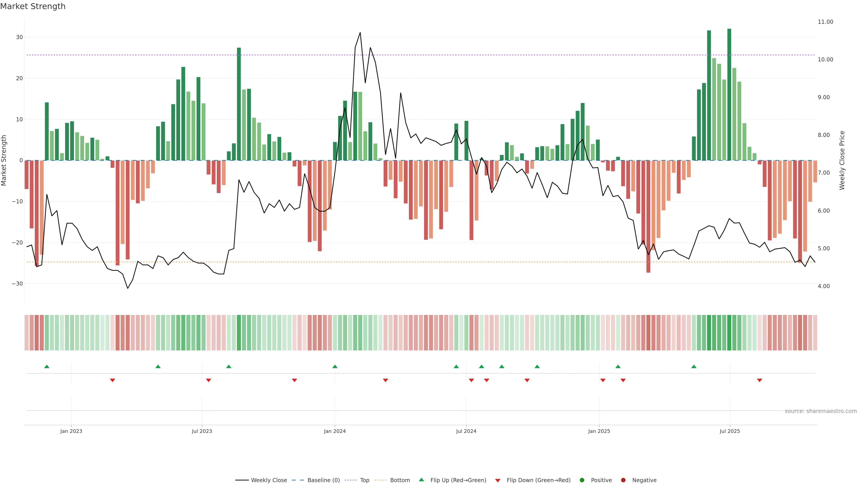
Task: Click the red flip-down marker just after Jul 2023
Action: 209,380
